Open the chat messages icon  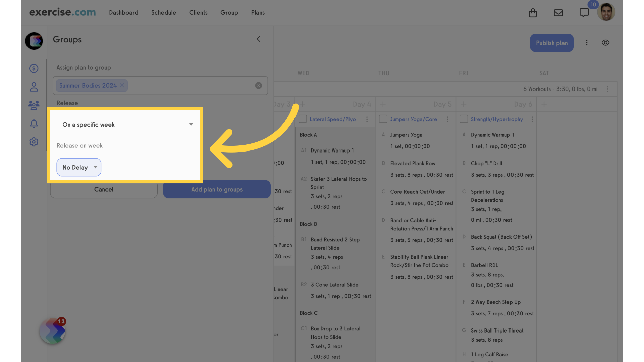[x=584, y=13]
